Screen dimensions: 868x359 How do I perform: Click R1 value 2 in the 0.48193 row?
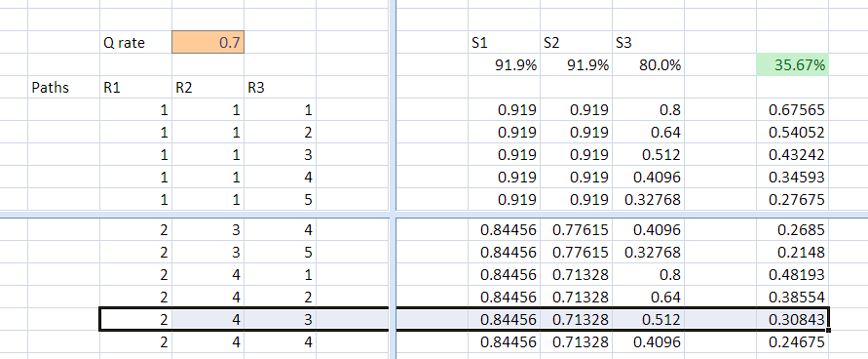tap(135, 275)
